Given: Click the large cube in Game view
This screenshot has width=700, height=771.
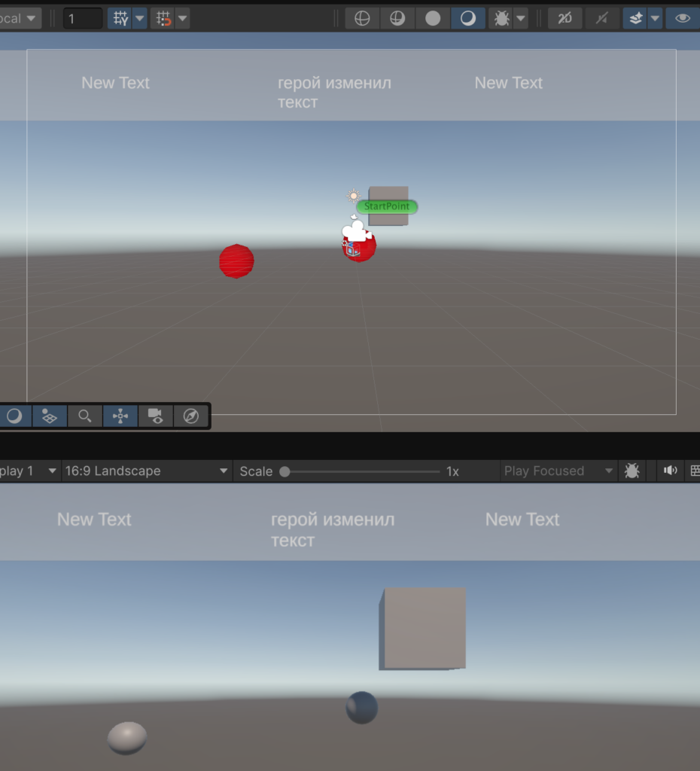Looking at the screenshot, I should [422, 629].
